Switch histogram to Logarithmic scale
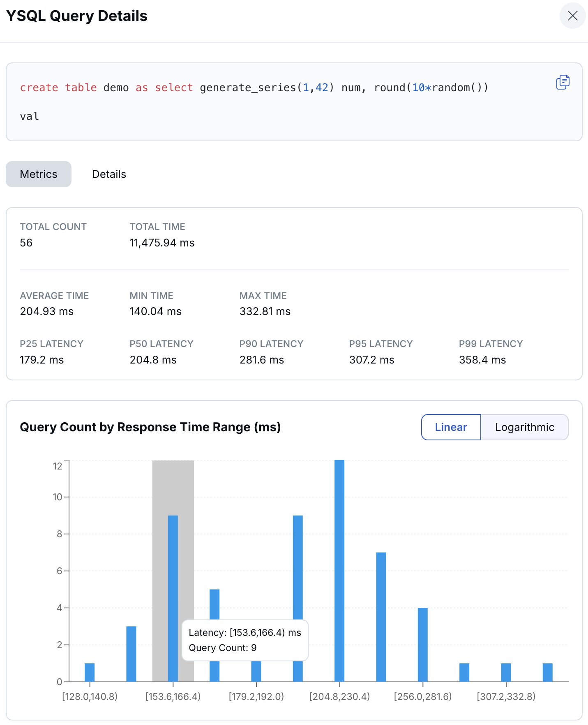Image resolution: width=588 pixels, height=725 pixels. (524, 427)
